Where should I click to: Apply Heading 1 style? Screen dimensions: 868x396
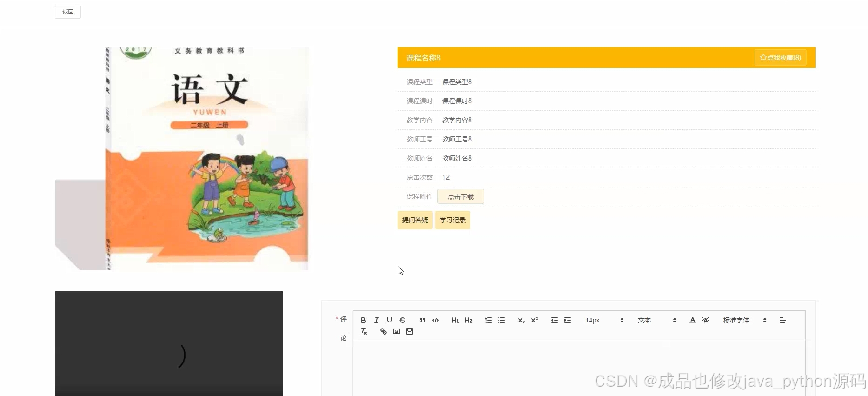click(455, 320)
